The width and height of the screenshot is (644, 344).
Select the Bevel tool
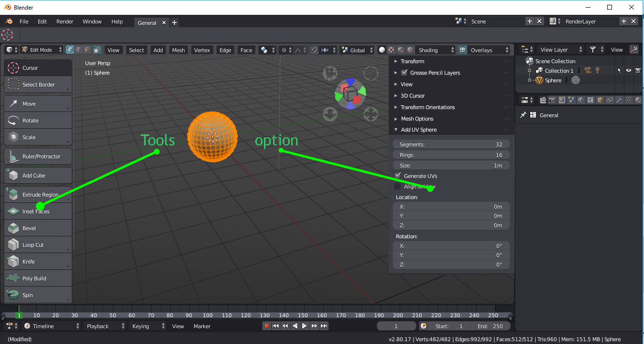point(38,228)
